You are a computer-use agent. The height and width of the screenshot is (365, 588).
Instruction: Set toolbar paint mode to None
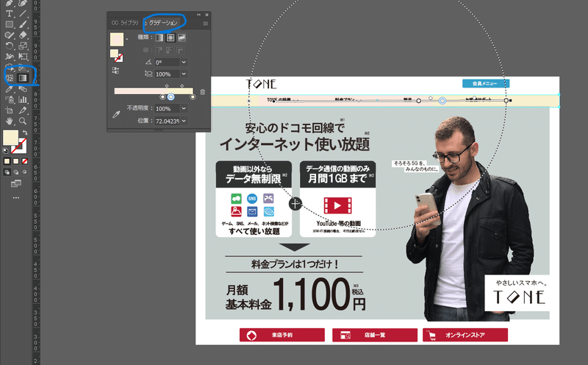point(25,161)
